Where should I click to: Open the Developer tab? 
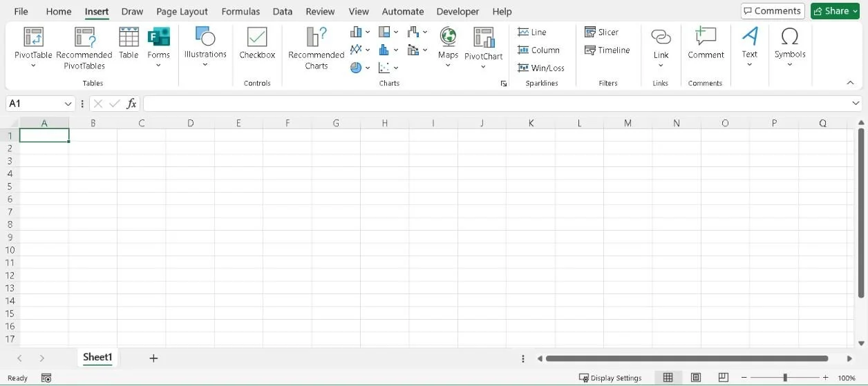coord(457,11)
